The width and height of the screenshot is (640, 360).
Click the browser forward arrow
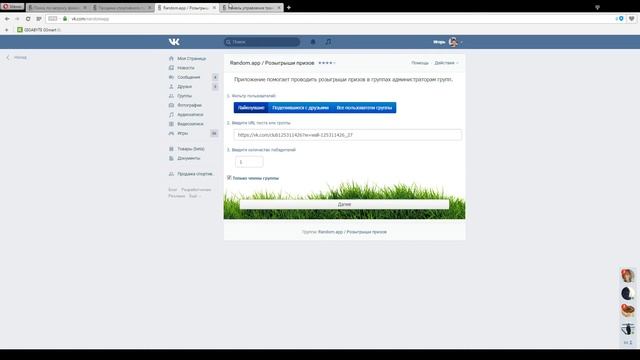click(x=17, y=19)
